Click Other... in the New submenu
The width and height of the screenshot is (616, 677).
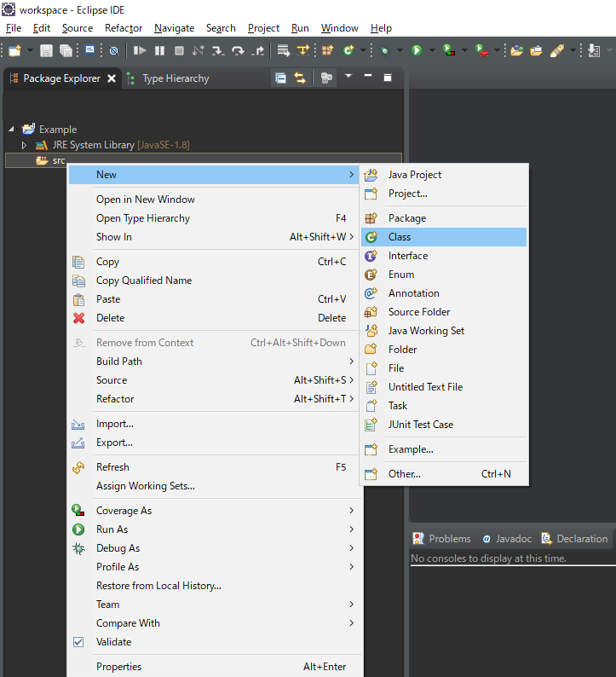[444, 474]
